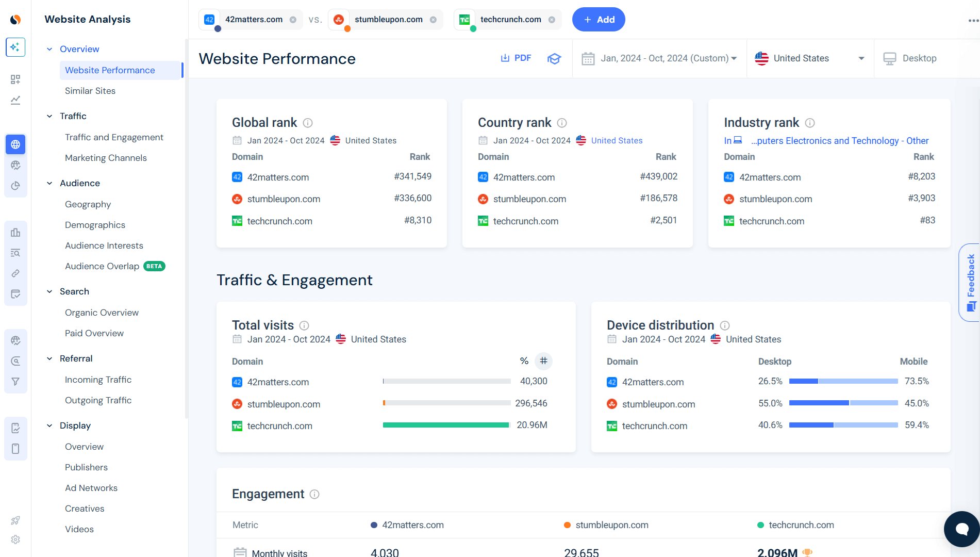Click 42matters.com device distribution bar
Viewport: 980px width, 557px height.
click(x=843, y=381)
